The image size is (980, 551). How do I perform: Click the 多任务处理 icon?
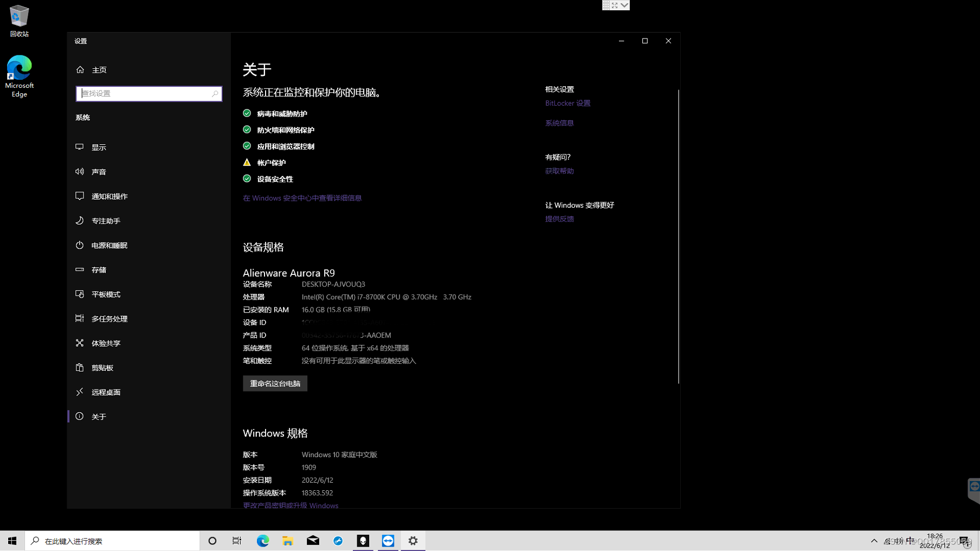pos(80,318)
